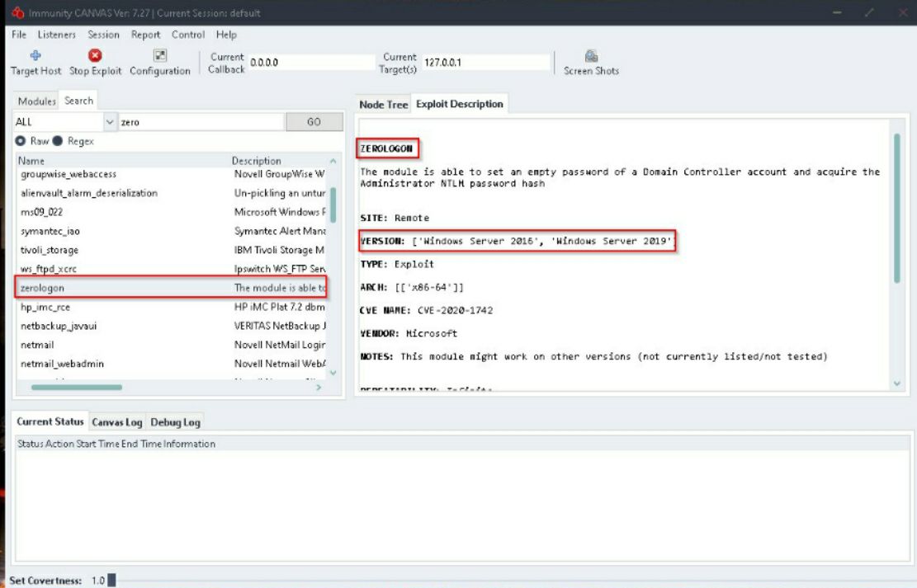This screenshot has width=917, height=588.
Task: Click the search field containing zero
Action: 201,121
